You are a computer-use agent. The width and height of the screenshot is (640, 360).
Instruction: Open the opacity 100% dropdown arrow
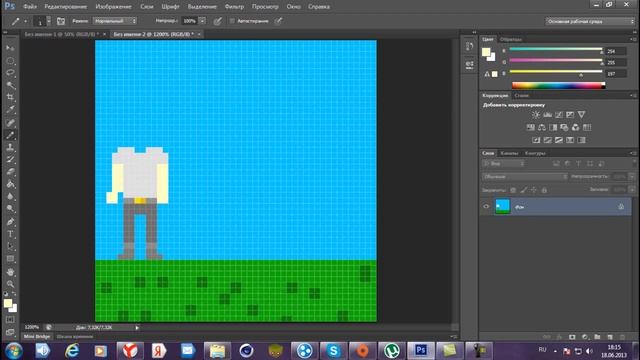[202, 21]
